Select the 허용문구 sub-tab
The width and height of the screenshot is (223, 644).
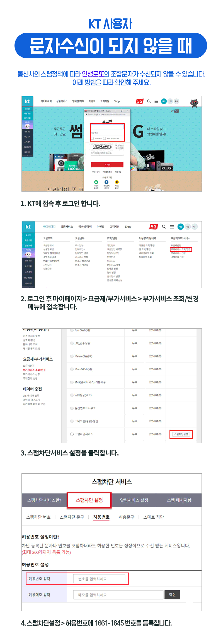coord(127,517)
